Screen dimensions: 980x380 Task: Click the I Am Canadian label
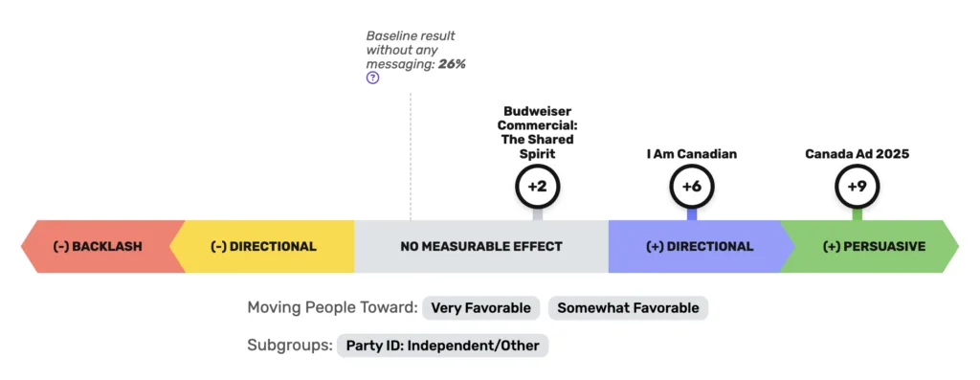point(692,154)
